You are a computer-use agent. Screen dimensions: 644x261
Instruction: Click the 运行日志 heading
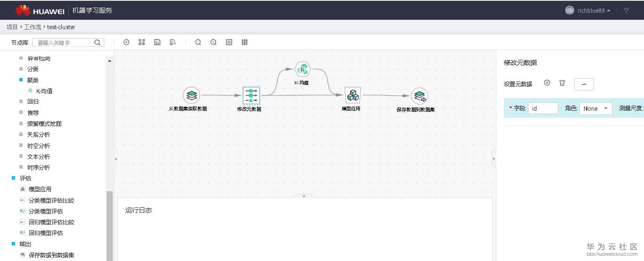coord(139,210)
